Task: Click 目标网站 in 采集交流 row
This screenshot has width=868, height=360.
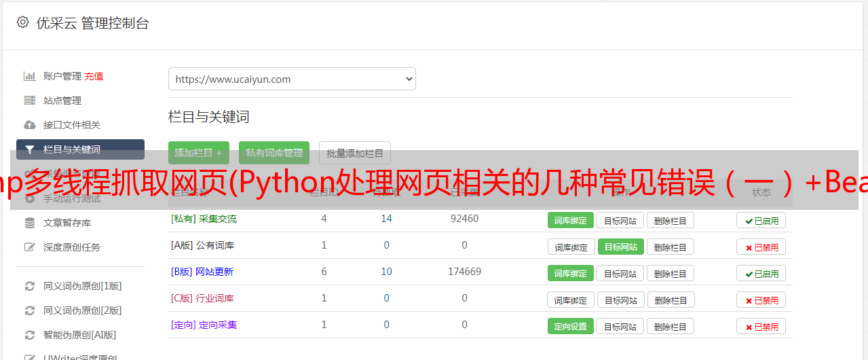Action: click(620, 220)
